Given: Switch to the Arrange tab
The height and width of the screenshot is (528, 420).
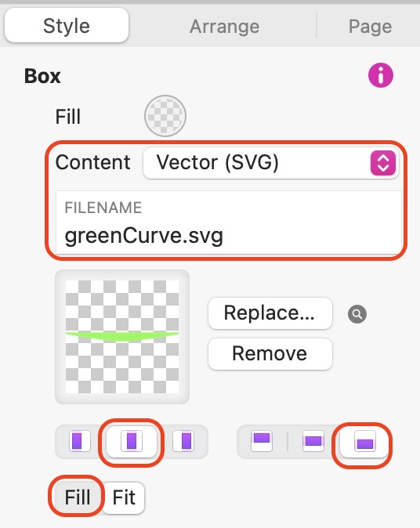Looking at the screenshot, I should (224, 27).
